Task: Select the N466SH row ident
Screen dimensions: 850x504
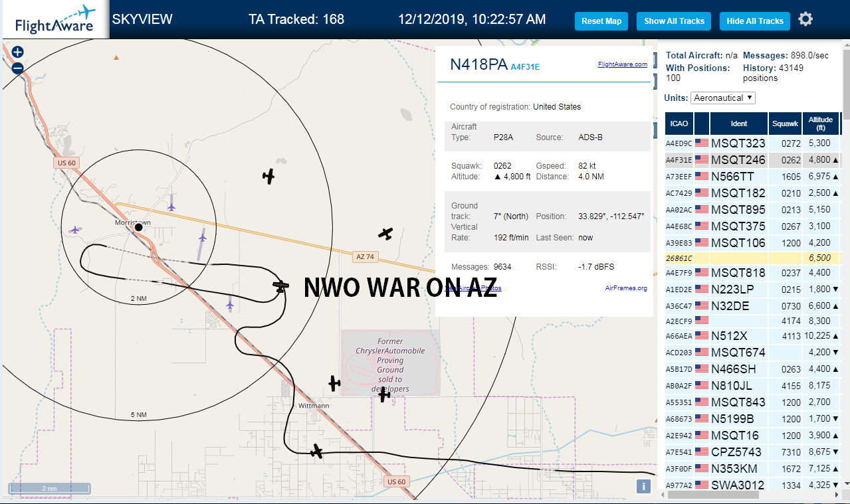Action: click(x=734, y=369)
